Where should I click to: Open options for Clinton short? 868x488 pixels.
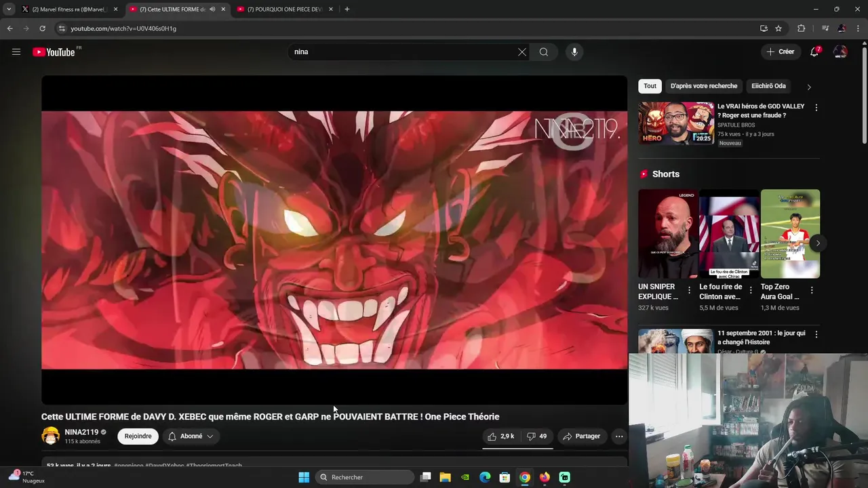pos(751,290)
